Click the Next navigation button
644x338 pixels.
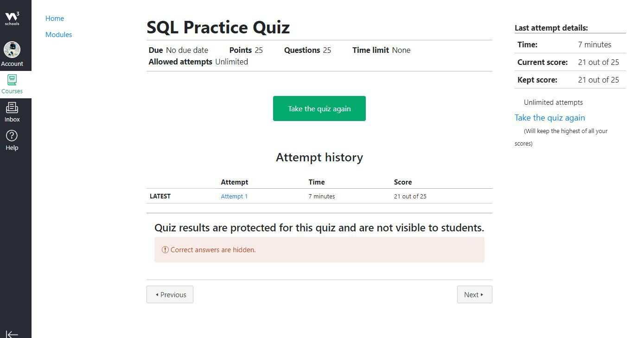(x=474, y=294)
